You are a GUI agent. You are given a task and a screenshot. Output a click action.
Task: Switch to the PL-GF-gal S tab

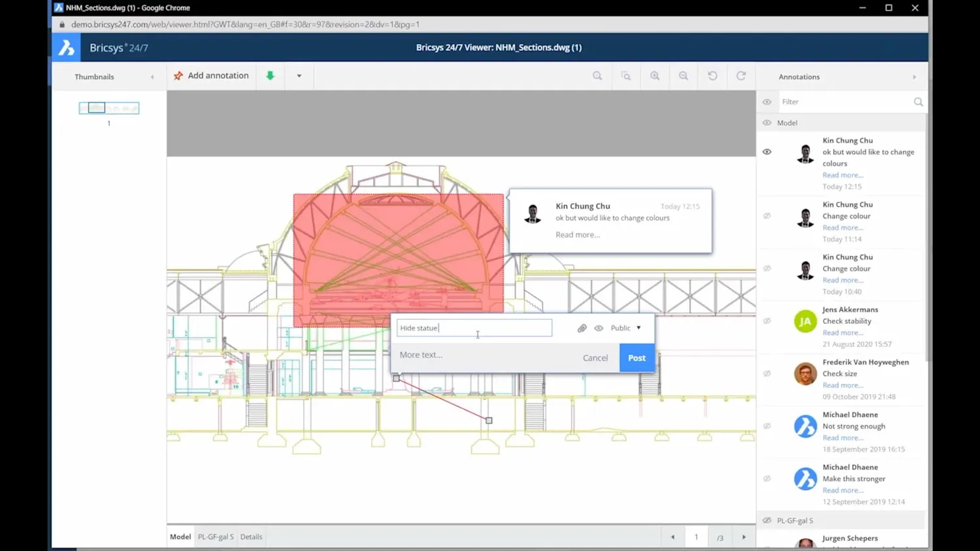215,536
